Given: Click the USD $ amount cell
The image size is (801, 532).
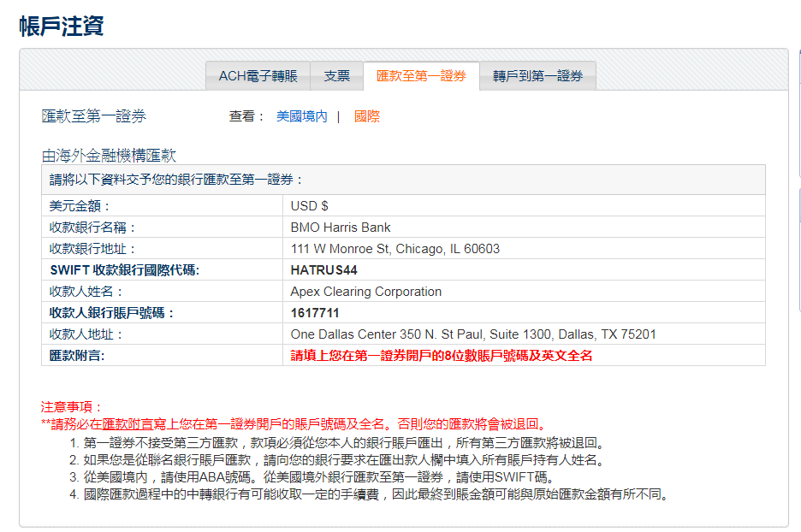Looking at the screenshot, I should [524, 206].
